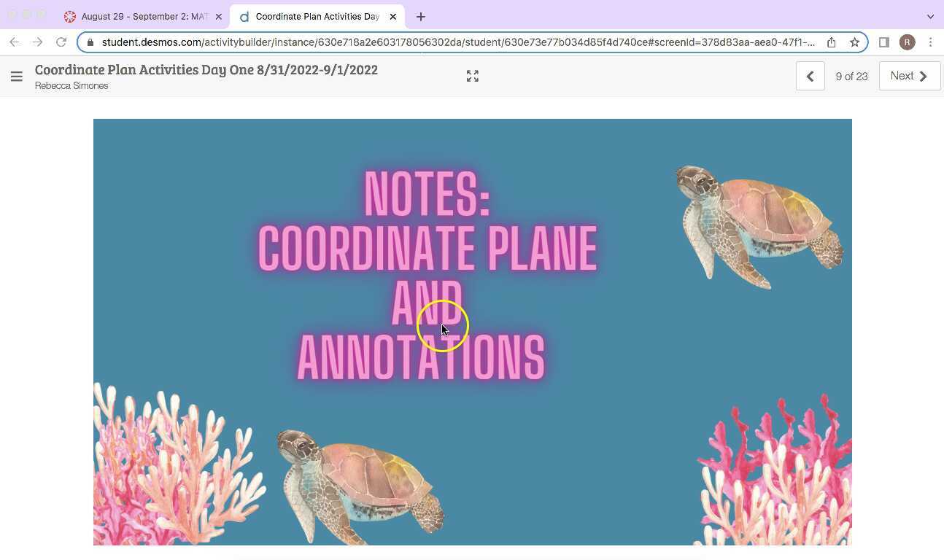Viewport: 944px width, 560px height.
Task: Click the 9 of 23 page indicator
Action: [851, 76]
